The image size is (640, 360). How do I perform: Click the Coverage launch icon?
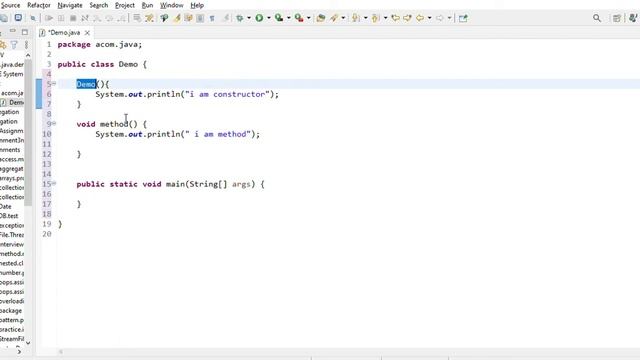coord(279,18)
